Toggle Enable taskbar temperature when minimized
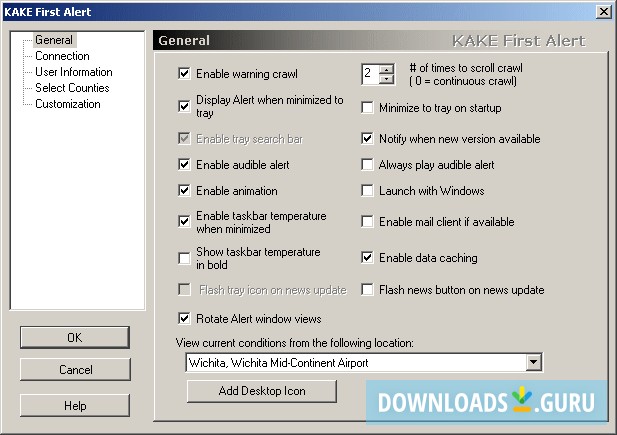This screenshot has width=617, height=435. pos(184,222)
